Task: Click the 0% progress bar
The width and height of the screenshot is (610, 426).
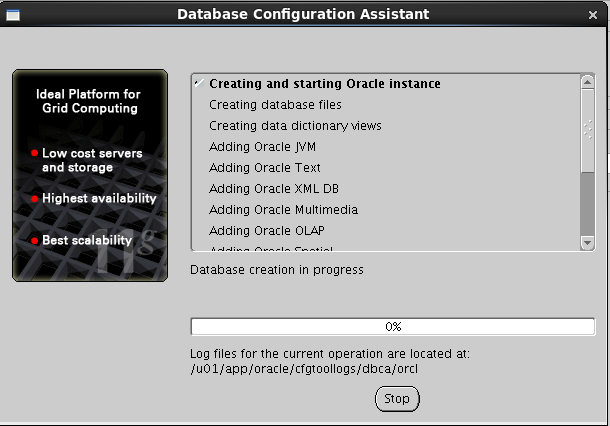Action: pyautogui.click(x=393, y=326)
